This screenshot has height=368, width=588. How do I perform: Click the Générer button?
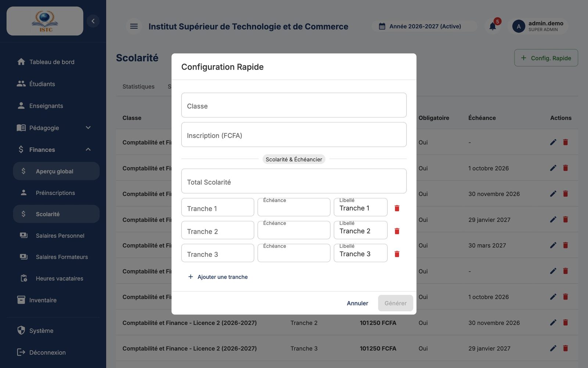395,303
